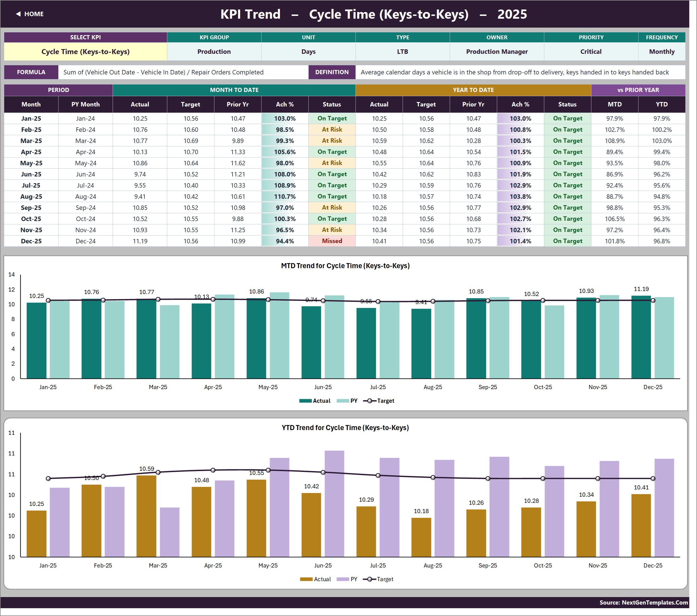Click Source: NextGenTemplates.Com footer text
The height and width of the screenshot is (616, 697).
[x=643, y=602]
